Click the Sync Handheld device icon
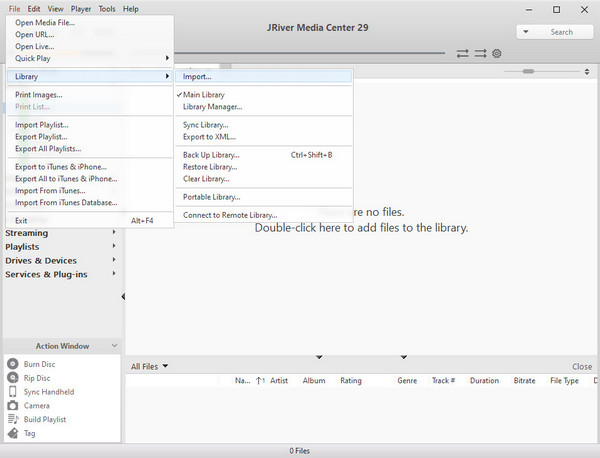 point(13,391)
